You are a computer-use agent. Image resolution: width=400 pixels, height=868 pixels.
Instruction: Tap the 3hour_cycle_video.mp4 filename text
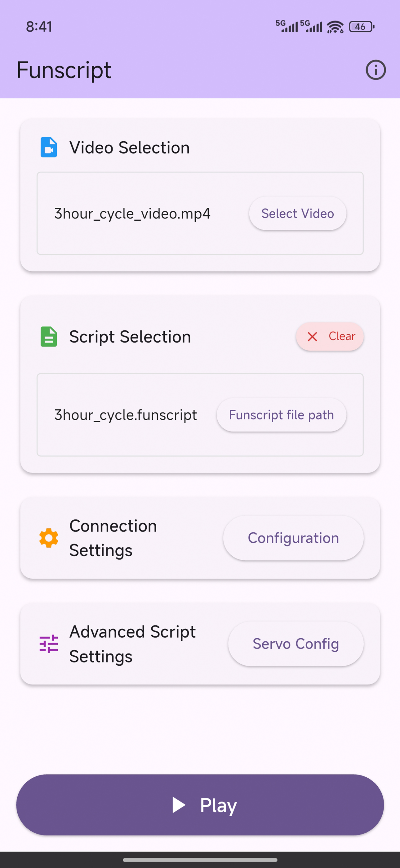(x=133, y=214)
